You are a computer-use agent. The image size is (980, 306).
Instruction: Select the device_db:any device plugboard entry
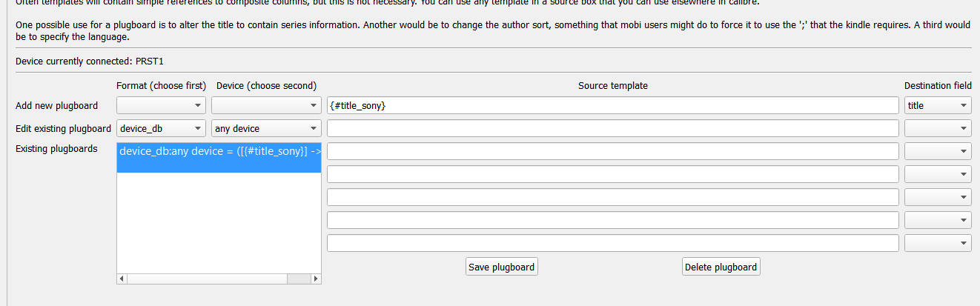pos(219,151)
